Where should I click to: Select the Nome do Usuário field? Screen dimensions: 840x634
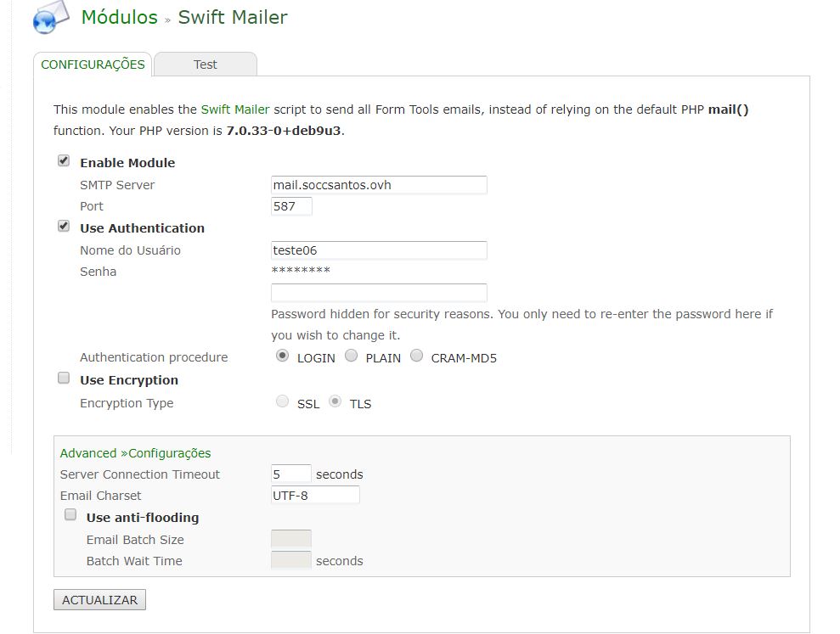(378, 250)
